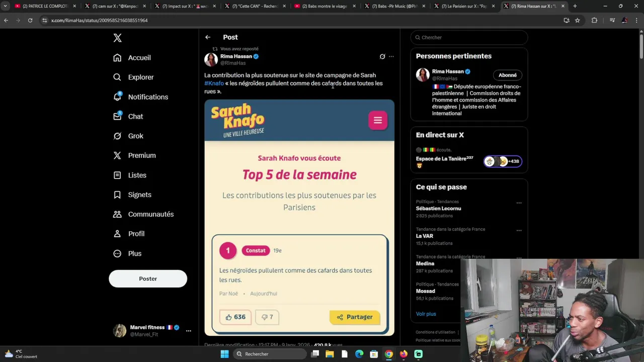Open Rima Hassan's name in the post header
644x362 pixels.
point(236,56)
